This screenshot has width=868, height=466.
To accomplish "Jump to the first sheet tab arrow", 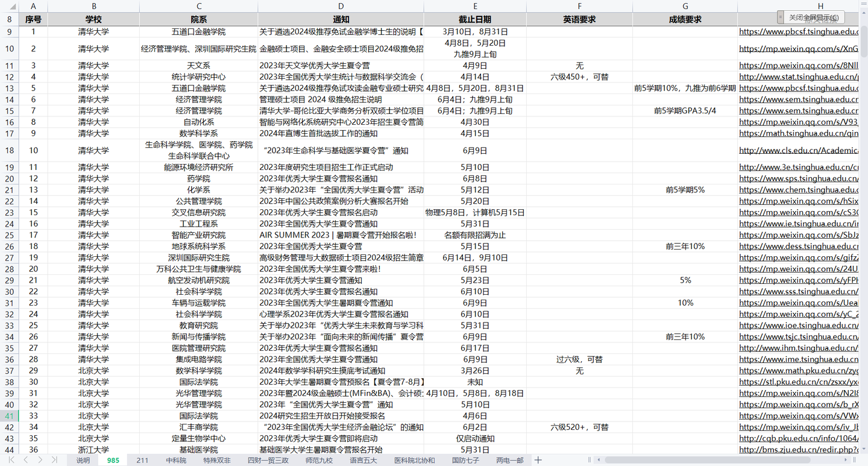I will click(11, 460).
